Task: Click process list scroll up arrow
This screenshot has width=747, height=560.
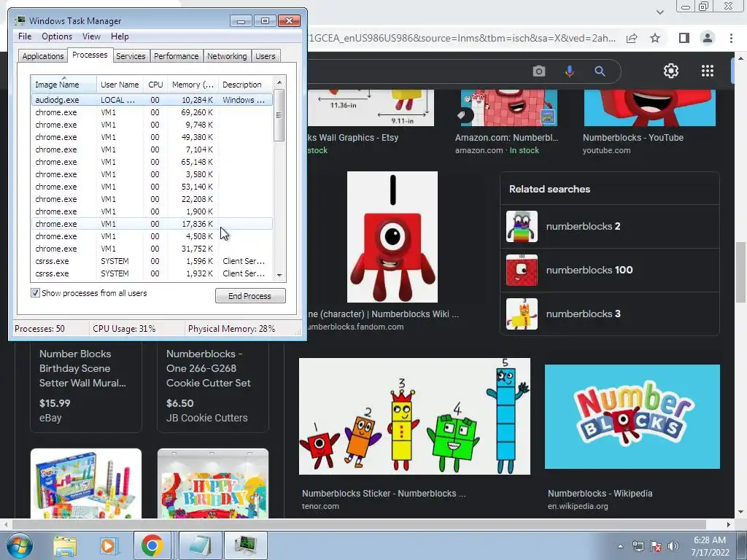Action: coord(279,82)
